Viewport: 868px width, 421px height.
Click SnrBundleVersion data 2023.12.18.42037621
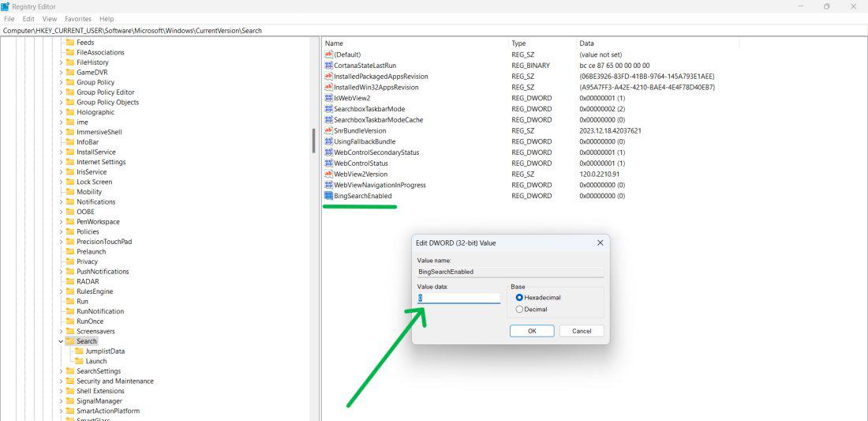point(611,131)
